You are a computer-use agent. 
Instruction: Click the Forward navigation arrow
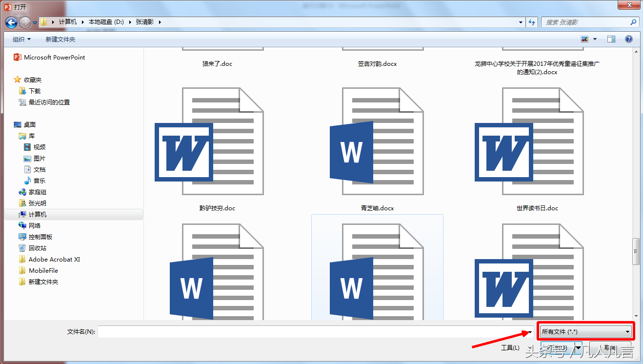(25, 22)
